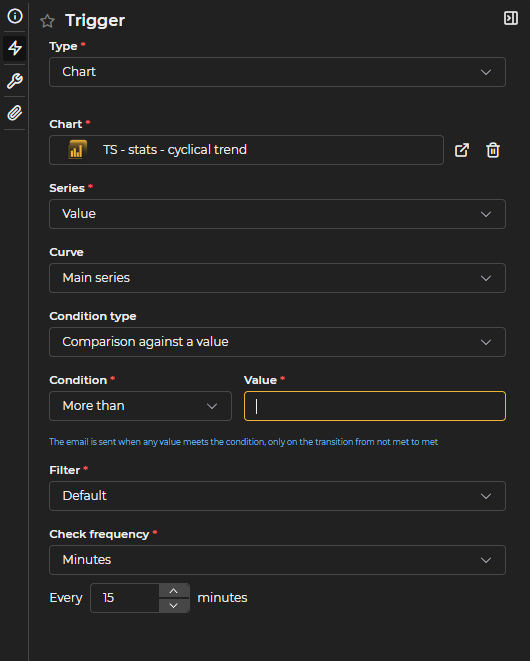Open the wrench settings tab
The image size is (530, 661).
pyautogui.click(x=15, y=81)
